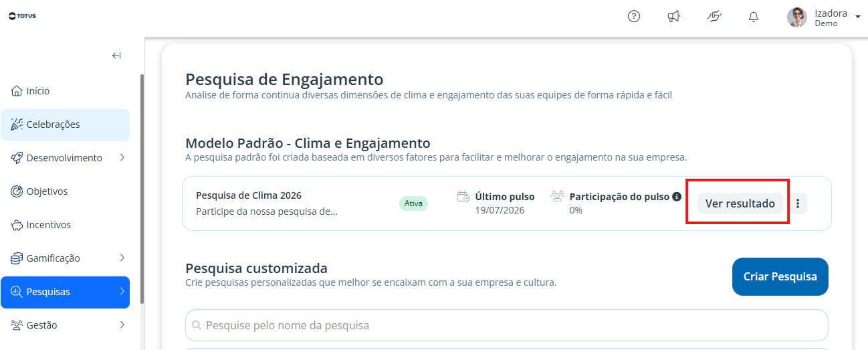Viewport: 868px width, 350px height.
Task: Click Ver resultado for Pesquisa de Clima 2026
Action: click(x=740, y=203)
